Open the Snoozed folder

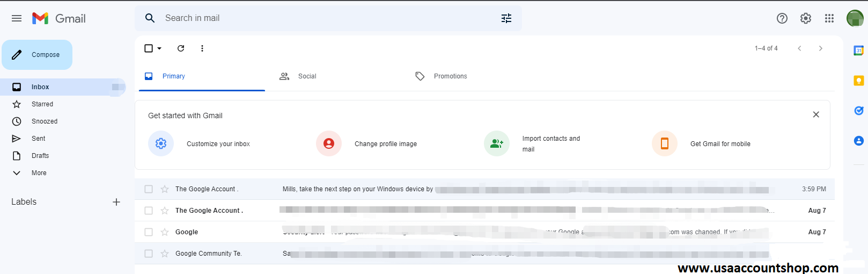(x=63, y=121)
